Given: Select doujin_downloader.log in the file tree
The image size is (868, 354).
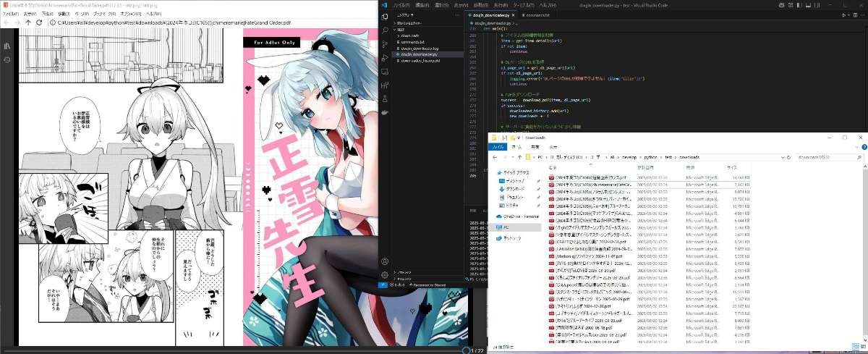Looking at the screenshot, I should click(421, 48).
